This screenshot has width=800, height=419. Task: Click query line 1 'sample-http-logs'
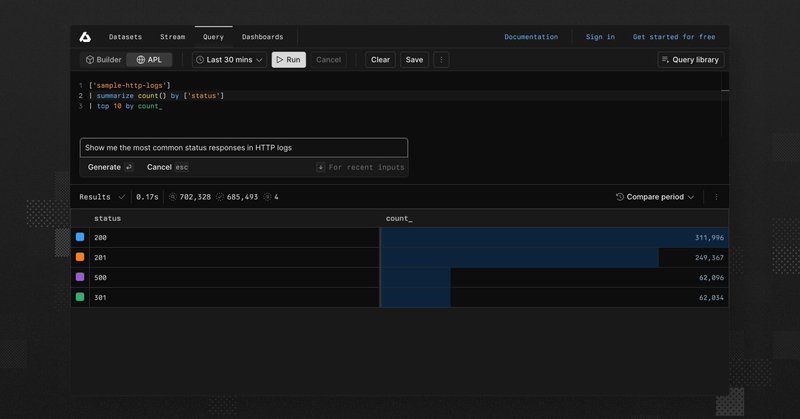pyautogui.click(x=130, y=85)
